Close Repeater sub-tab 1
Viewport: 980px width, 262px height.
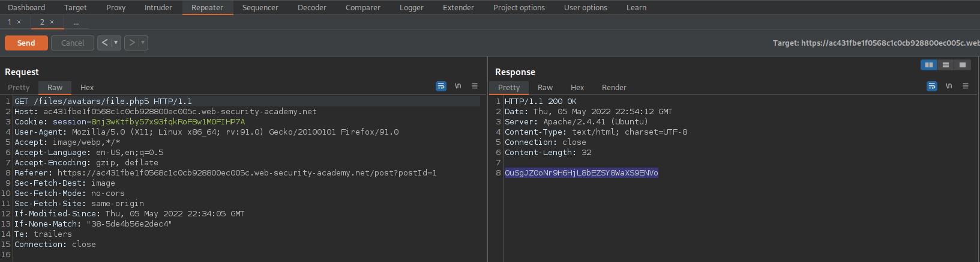[19, 22]
